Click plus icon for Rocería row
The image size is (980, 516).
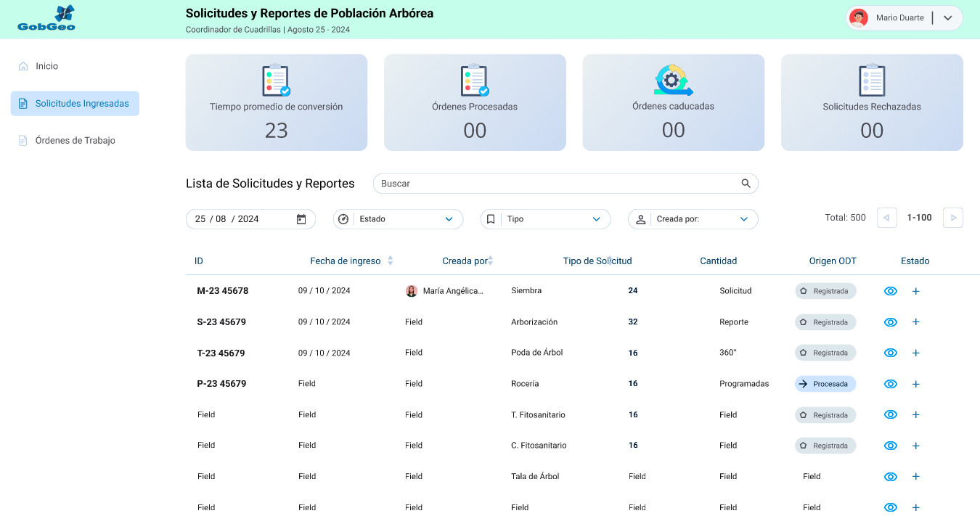915,384
